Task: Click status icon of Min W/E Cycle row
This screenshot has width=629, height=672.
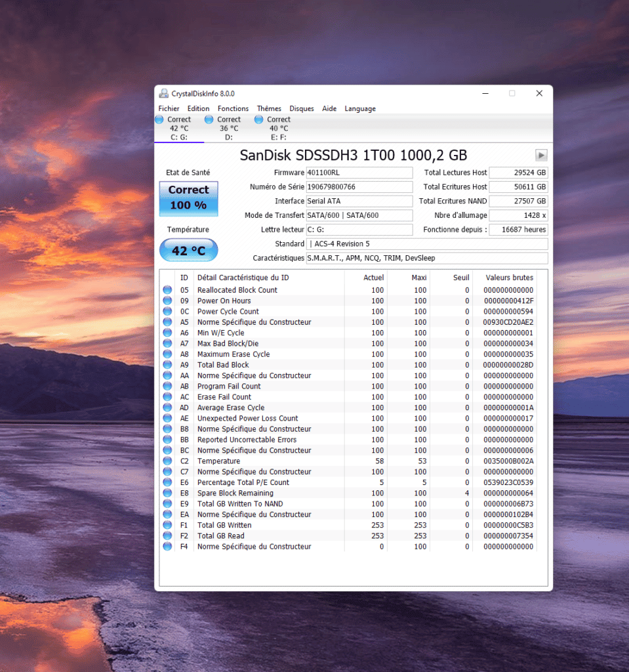Action: 167,333
